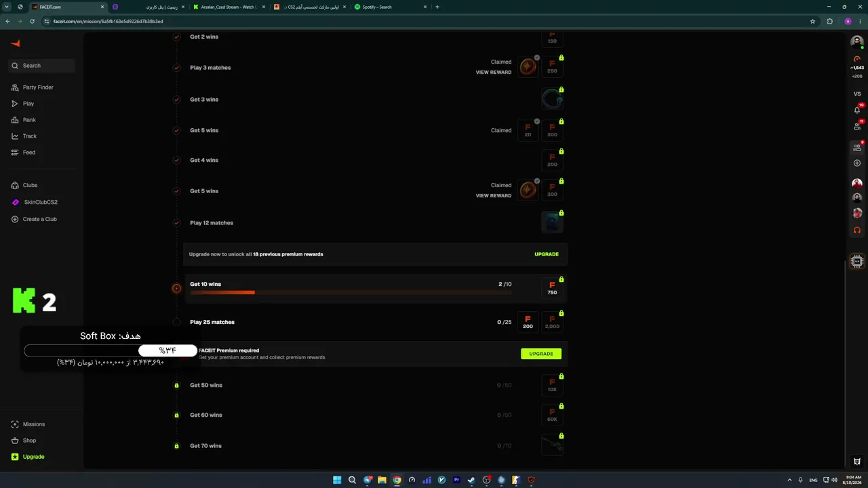Image resolution: width=868 pixels, height=488 pixels.
Task: Open the Rank page
Action: click(x=24, y=120)
